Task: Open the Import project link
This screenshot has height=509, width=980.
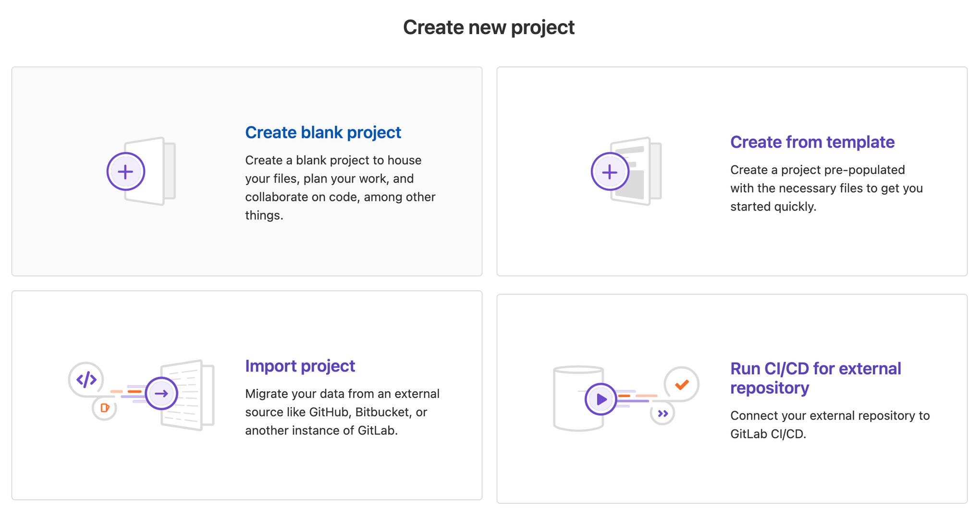Action: point(300,366)
